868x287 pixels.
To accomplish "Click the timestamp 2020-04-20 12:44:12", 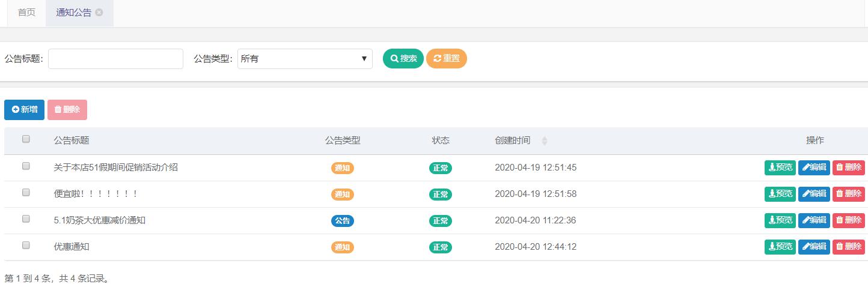I will 536,247.
